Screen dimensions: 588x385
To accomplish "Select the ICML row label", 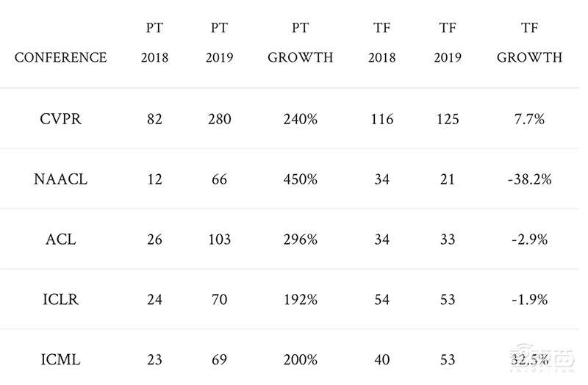I will 60,360.
